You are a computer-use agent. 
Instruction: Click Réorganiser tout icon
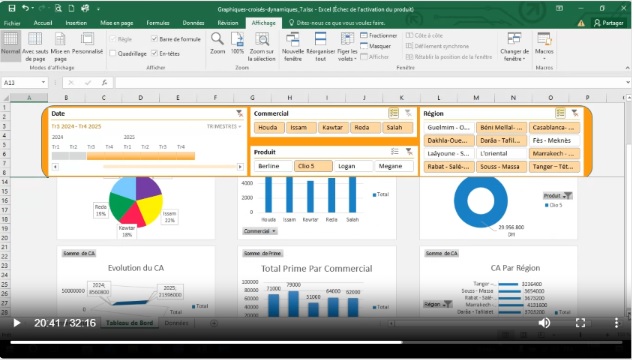coord(320,47)
